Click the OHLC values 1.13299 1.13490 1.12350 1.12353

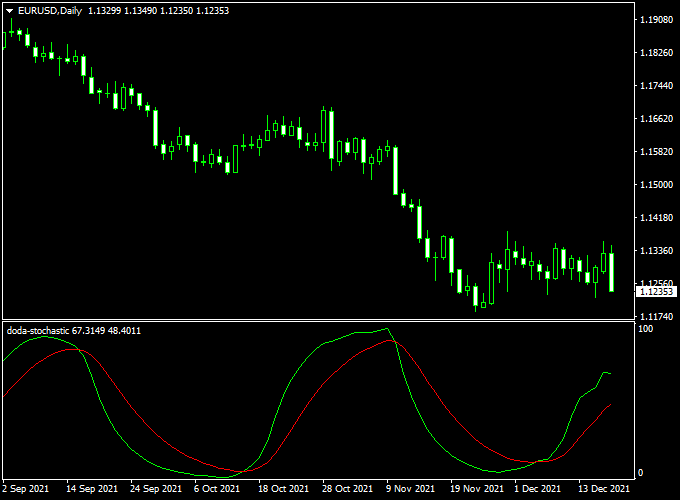pyautogui.click(x=158, y=11)
